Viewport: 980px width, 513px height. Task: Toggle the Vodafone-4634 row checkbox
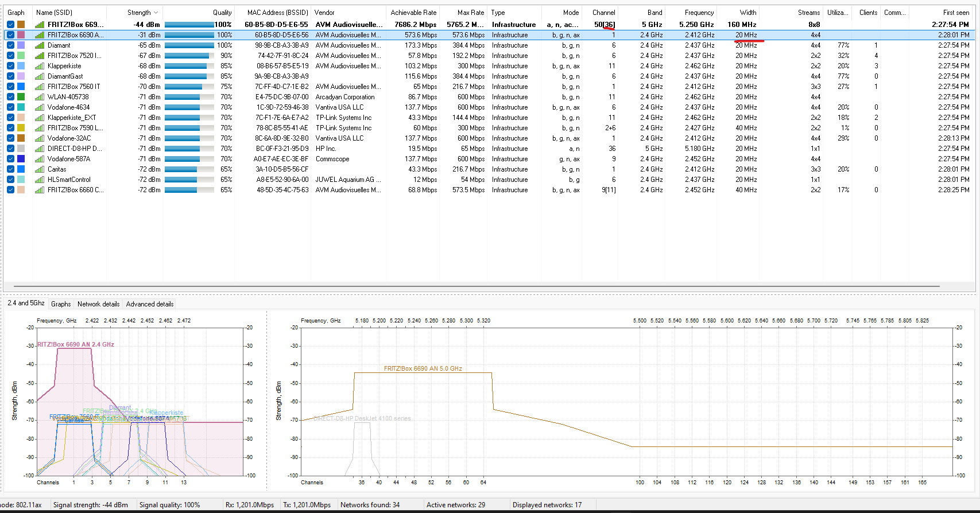(11, 107)
